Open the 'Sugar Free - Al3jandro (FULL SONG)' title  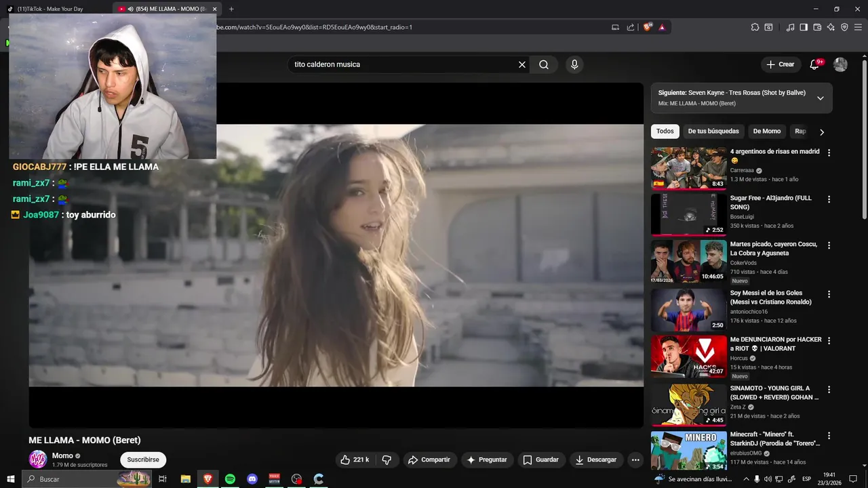click(x=770, y=203)
